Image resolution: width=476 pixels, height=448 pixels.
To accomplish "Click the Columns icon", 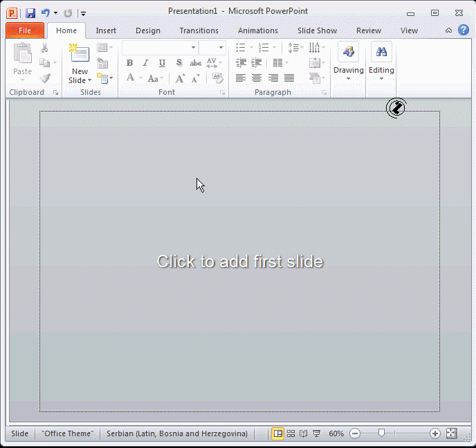I will point(277,63).
